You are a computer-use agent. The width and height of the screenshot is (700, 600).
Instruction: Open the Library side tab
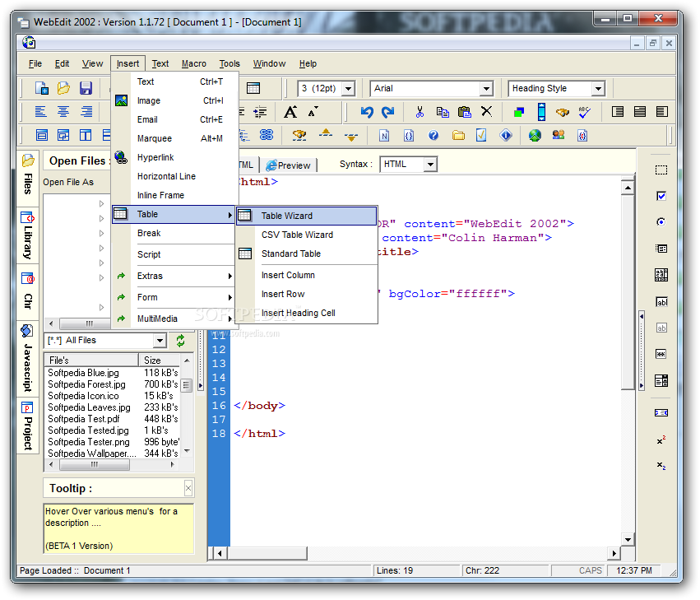pyautogui.click(x=28, y=236)
